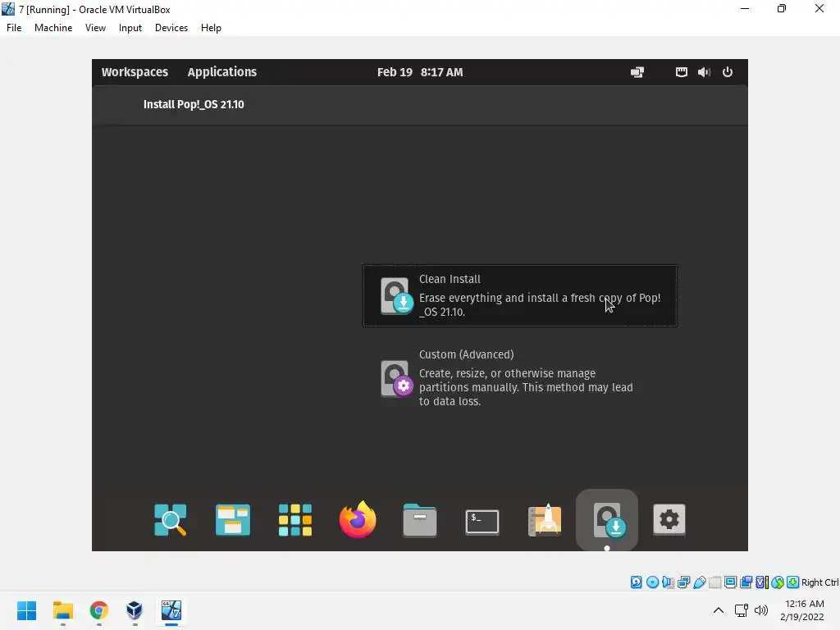Open the VirtualBox Help menu

pyautogui.click(x=211, y=28)
